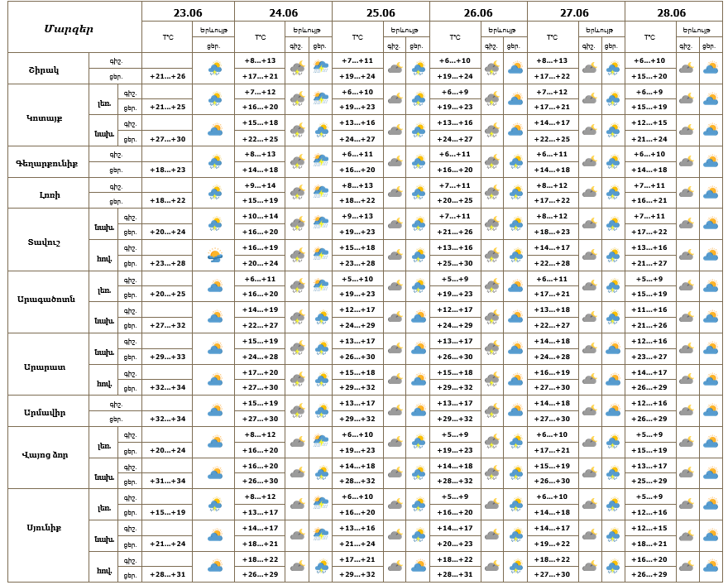Click the Սյունիք region name
Screen dimensions: 728x585
coord(44,527)
